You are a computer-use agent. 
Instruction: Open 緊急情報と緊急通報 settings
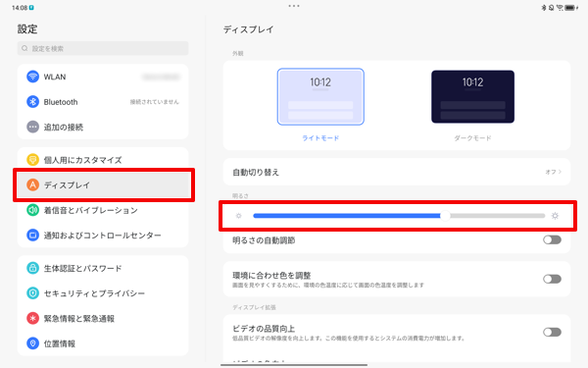coord(103,318)
